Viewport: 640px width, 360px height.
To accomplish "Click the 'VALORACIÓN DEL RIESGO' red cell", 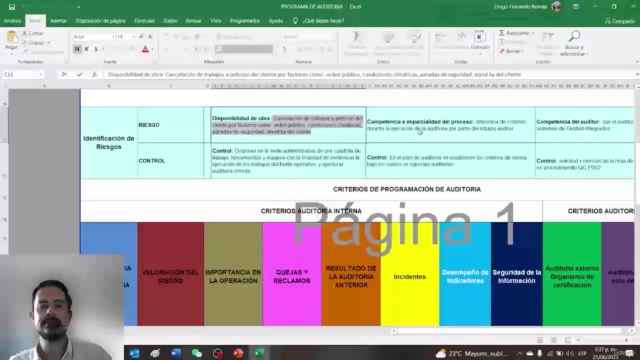I will pyautogui.click(x=170, y=274).
